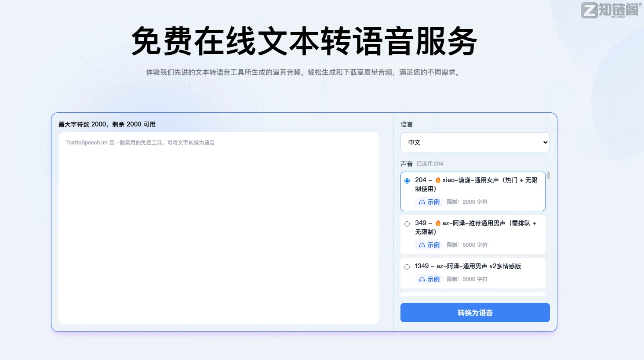Click the 示例 sample link for voice 349
The height and width of the screenshot is (360, 644).
pyautogui.click(x=433, y=245)
